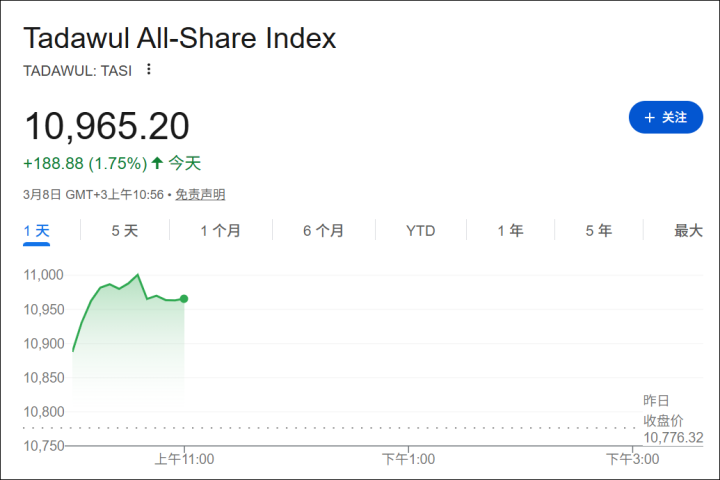The height and width of the screenshot is (480, 720).
Task: Click the green endpoint dot on chart
Action: (x=184, y=298)
